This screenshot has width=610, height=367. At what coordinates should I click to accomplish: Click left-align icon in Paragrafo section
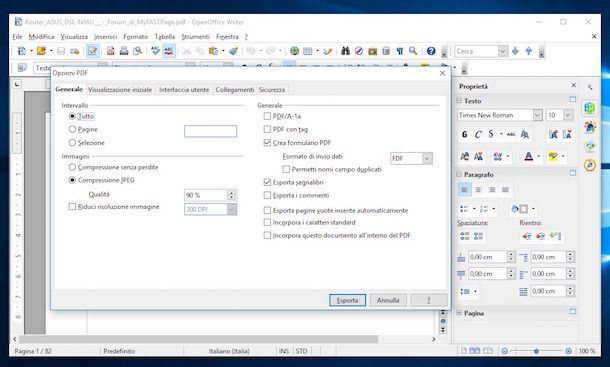465,190
